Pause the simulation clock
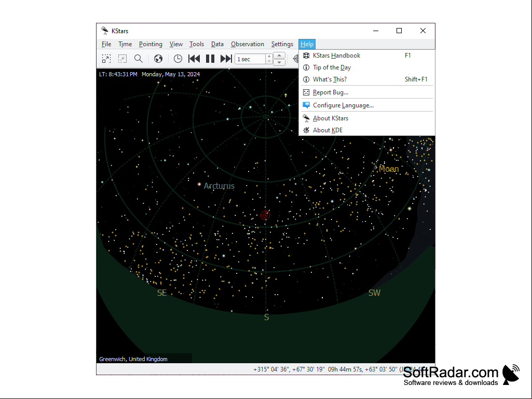Viewport: 532px width, 399px height. (210, 59)
